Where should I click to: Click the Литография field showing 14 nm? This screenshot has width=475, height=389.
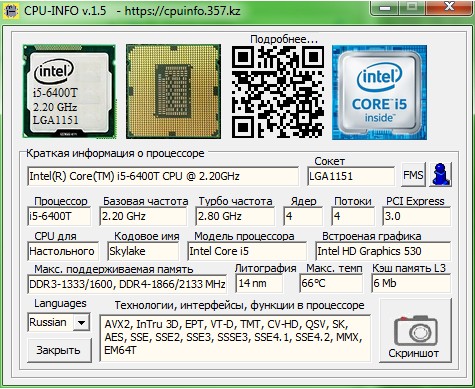259,283
